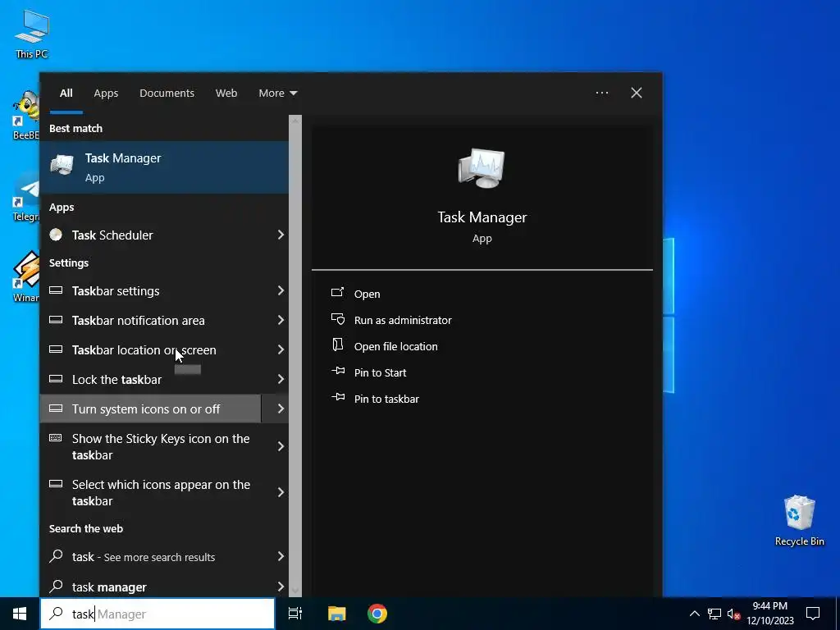840x630 pixels.
Task: Open This PC desktop icon
Action: point(32,33)
